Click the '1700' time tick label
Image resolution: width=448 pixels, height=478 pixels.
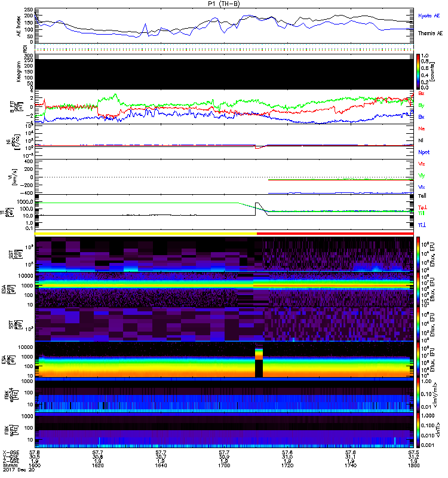pos(224,465)
